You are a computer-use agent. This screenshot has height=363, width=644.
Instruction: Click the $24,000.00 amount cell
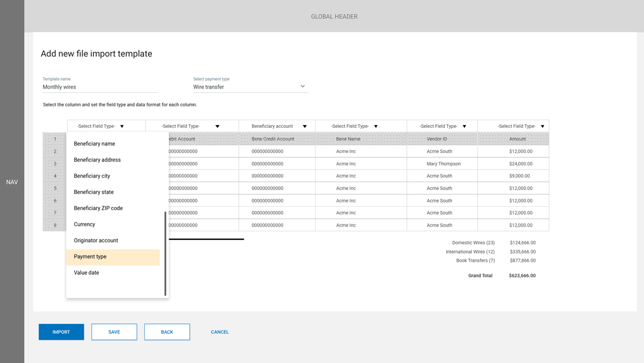coord(514,164)
